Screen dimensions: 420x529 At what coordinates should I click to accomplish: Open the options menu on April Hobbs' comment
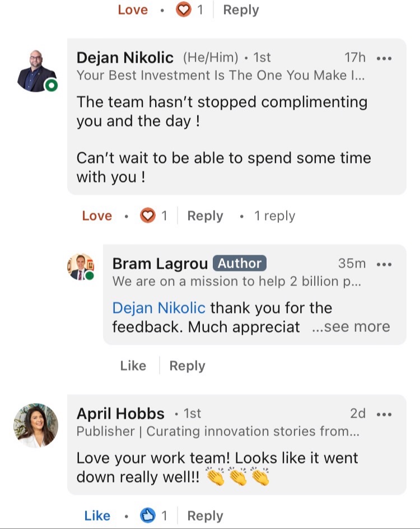click(x=384, y=414)
